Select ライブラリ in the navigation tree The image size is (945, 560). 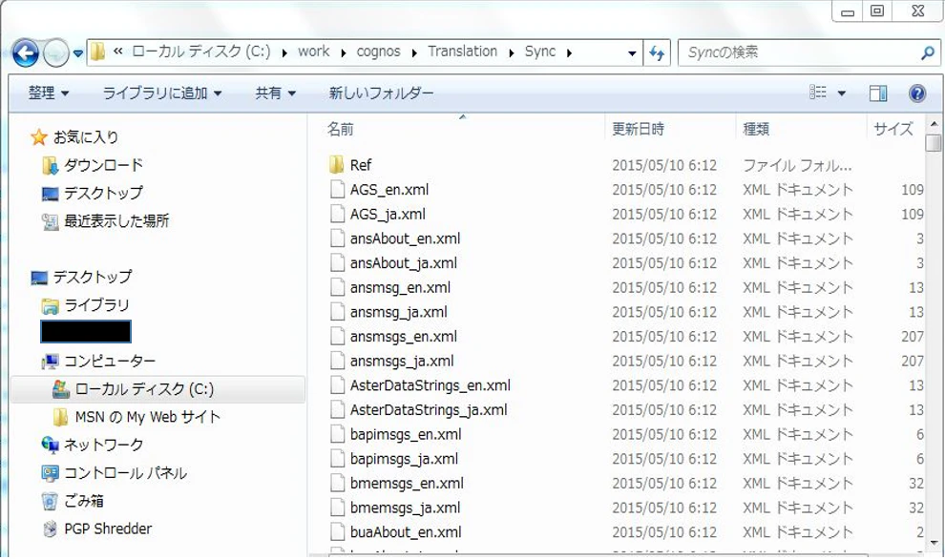click(x=86, y=305)
